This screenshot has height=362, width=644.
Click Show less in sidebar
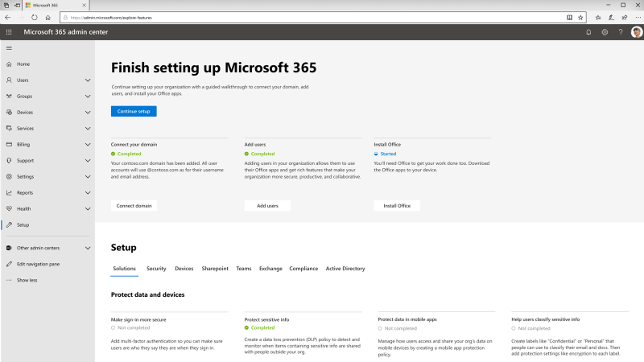point(27,280)
